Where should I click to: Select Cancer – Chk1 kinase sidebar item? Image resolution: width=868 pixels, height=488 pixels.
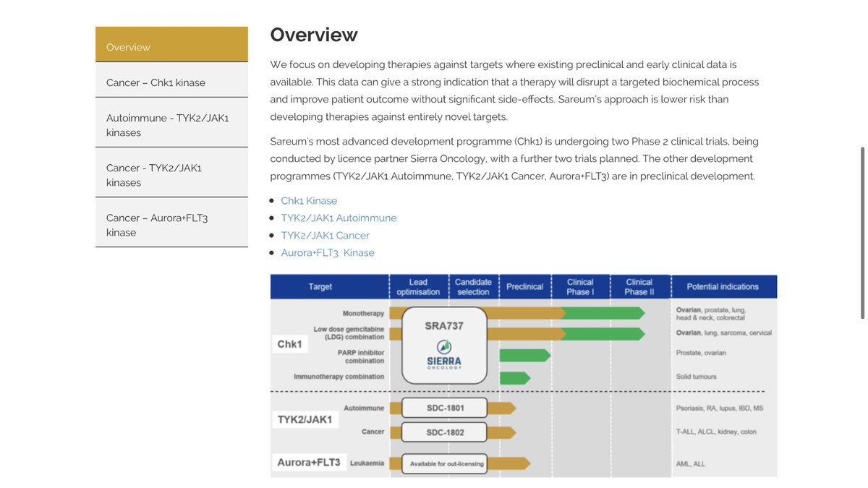click(x=171, y=80)
